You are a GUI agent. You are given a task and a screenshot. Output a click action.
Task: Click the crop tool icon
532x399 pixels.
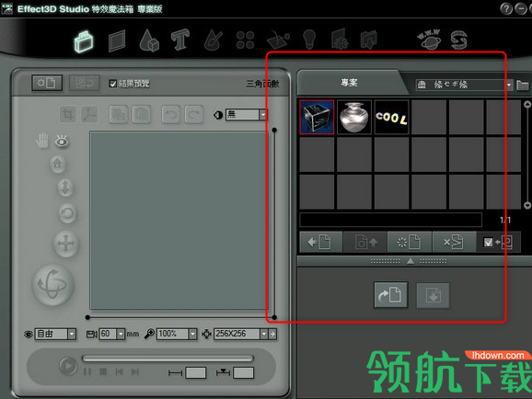click(x=67, y=114)
